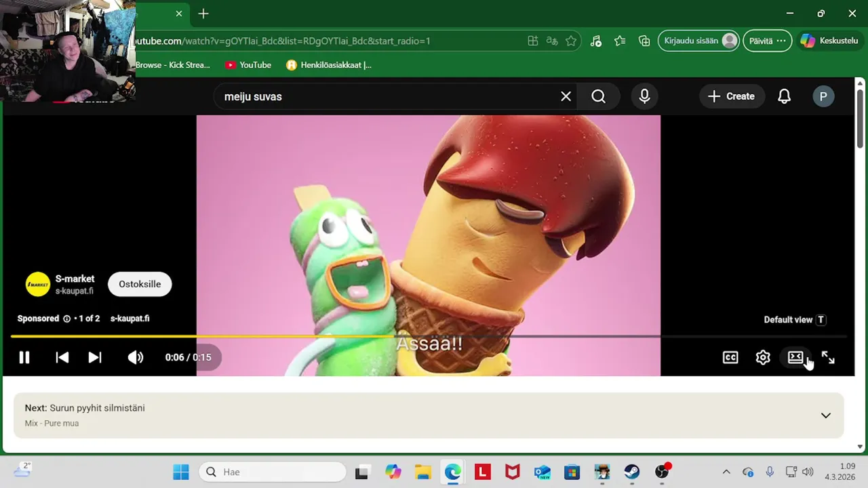
Task: Click the taskbar Hae search box
Action: (273, 472)
